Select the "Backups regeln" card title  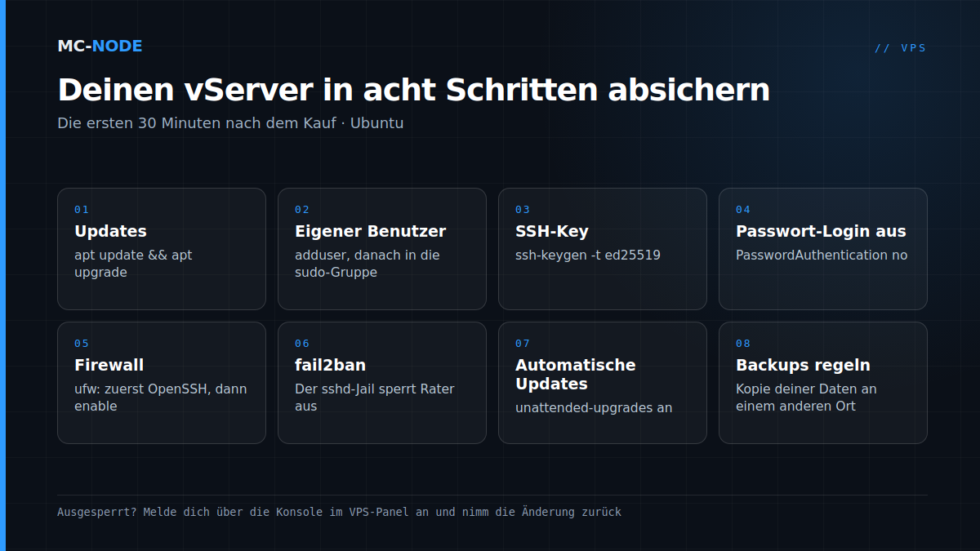pos(803,365)
